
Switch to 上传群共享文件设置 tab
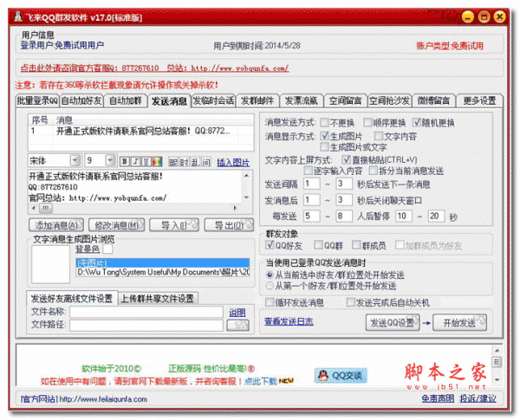point(158,299)
